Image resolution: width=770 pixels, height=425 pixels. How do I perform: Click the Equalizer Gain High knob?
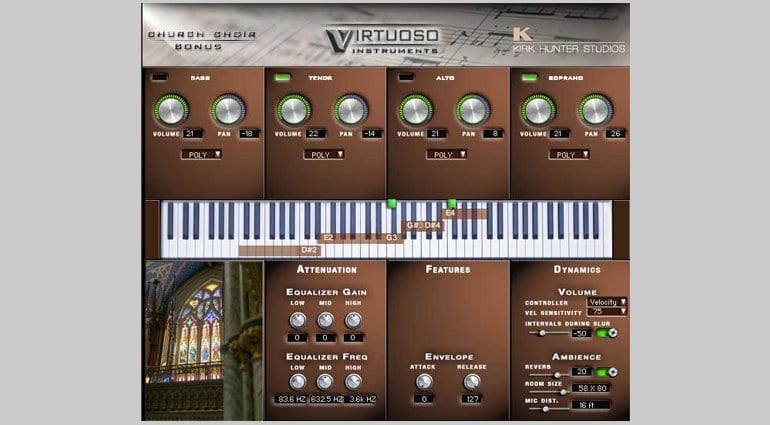click(x=353, y=320)
